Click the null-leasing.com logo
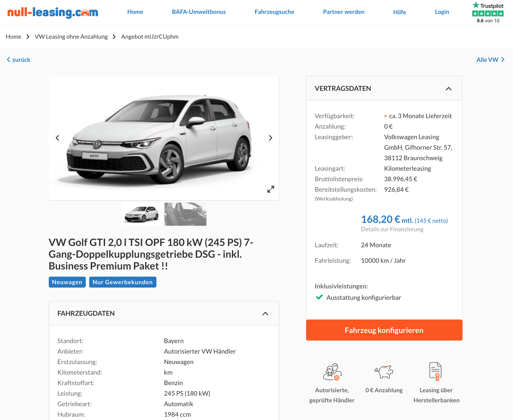 click(x=53, y=12)
